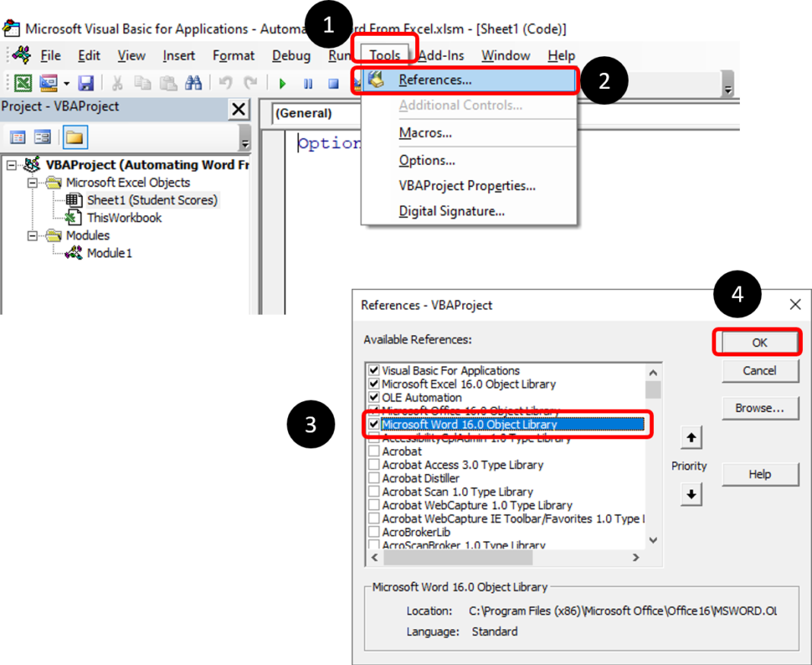Toggle OLE Automation checkbox
This screenshot has height=665, width=812.
tap(374, 397)
